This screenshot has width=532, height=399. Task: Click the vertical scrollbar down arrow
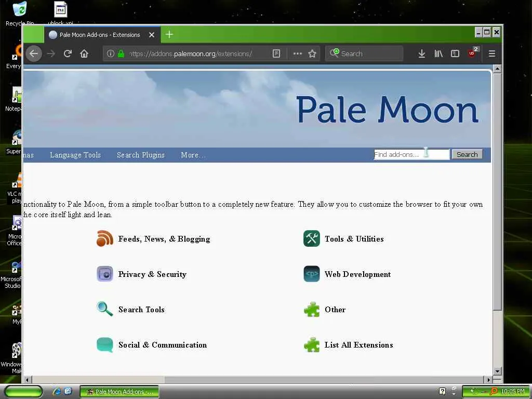click(x=497, y=371)
